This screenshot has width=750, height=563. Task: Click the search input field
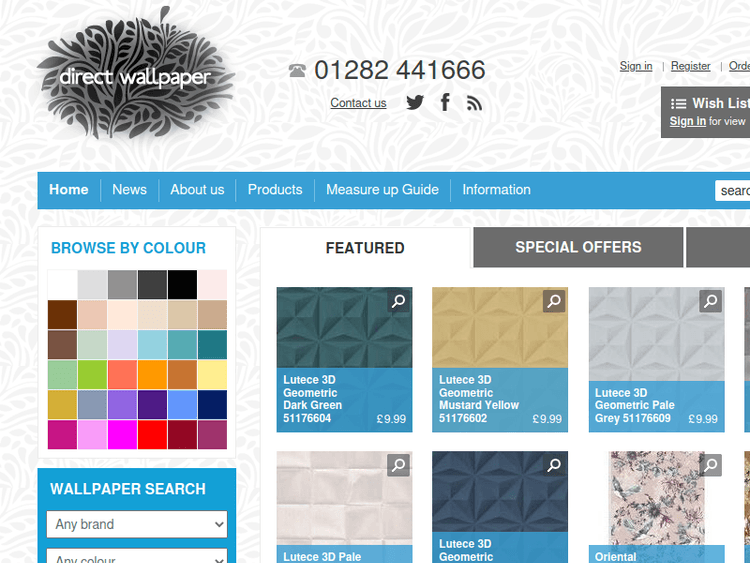click(x=733, y=191)
